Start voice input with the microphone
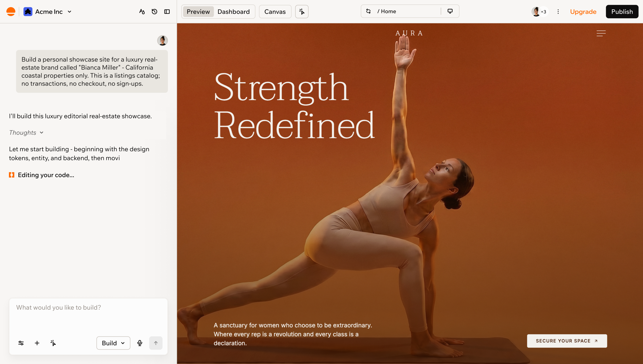The image size is (643, 364). [140, 343]
